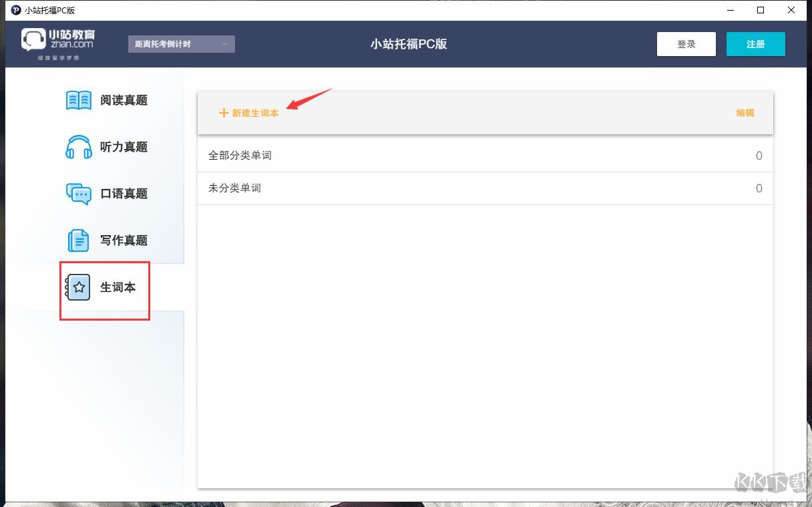
Task: Select the 写作真题 menu item
Action: tap(123, 240)
